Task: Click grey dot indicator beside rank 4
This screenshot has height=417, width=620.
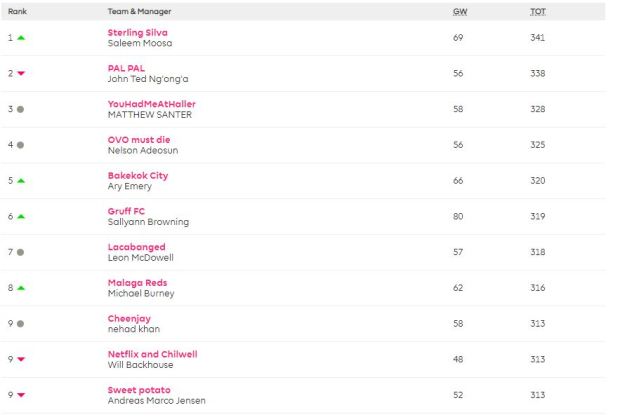Action: pos(21,145)
